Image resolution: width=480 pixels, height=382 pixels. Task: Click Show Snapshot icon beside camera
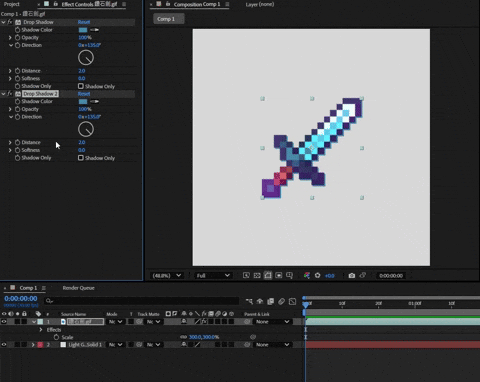(x=363, y=275)
